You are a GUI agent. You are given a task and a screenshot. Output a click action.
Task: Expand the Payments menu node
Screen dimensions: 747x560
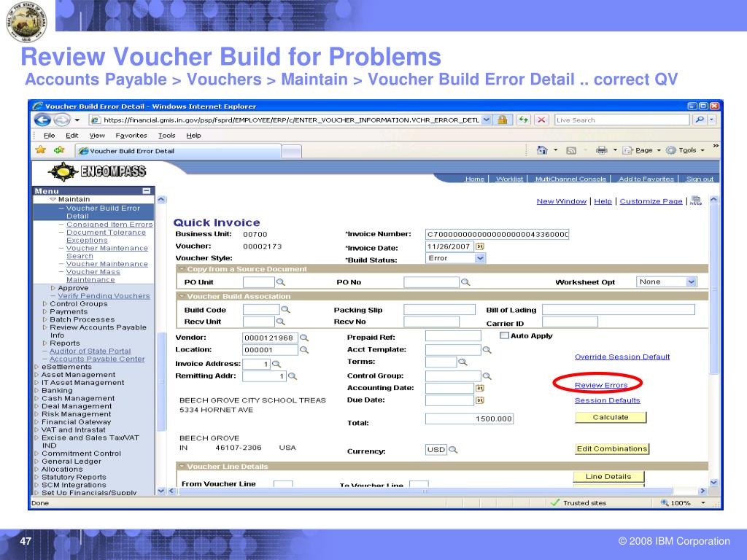pos(44,312)
